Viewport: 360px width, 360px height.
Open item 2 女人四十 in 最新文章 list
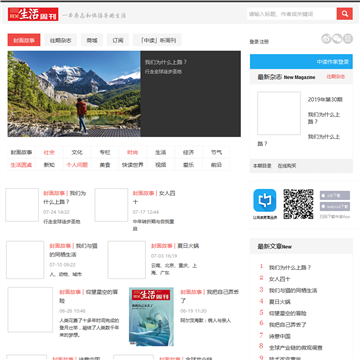click(280, 279)
